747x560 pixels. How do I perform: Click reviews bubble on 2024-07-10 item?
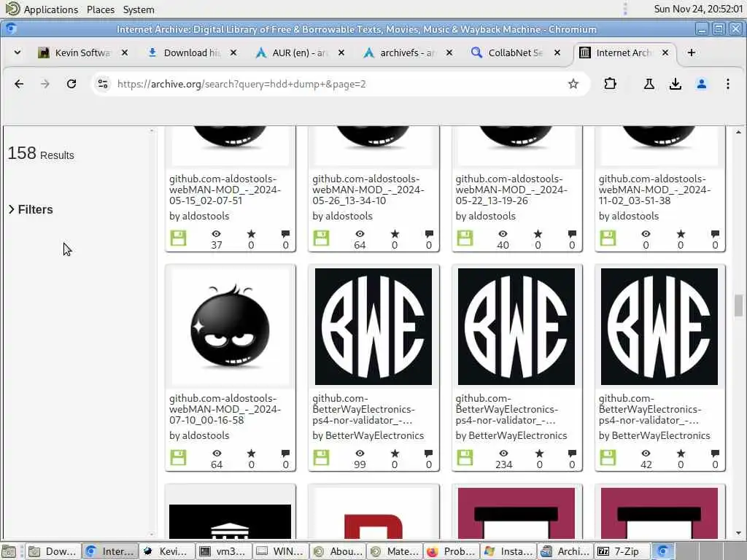coord(285,454)
